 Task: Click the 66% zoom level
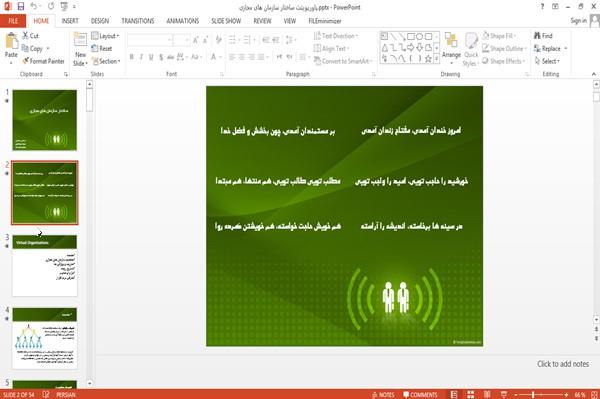[x=580, y=395]
